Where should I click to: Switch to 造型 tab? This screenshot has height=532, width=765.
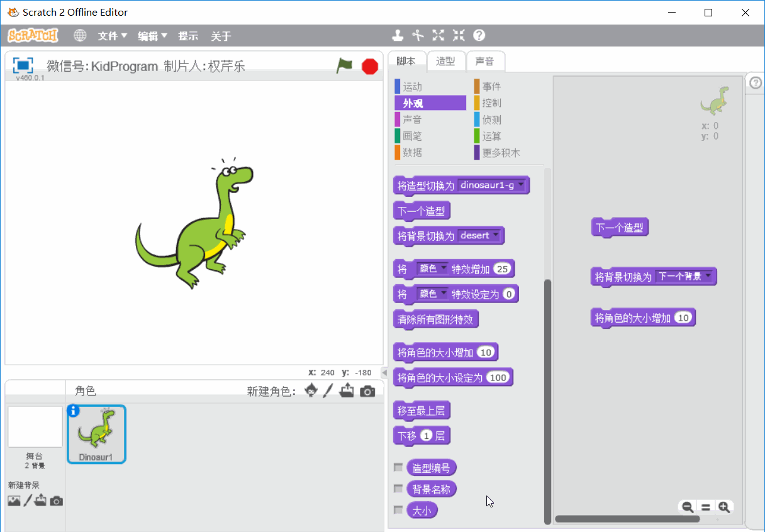(x=445, y=61)
